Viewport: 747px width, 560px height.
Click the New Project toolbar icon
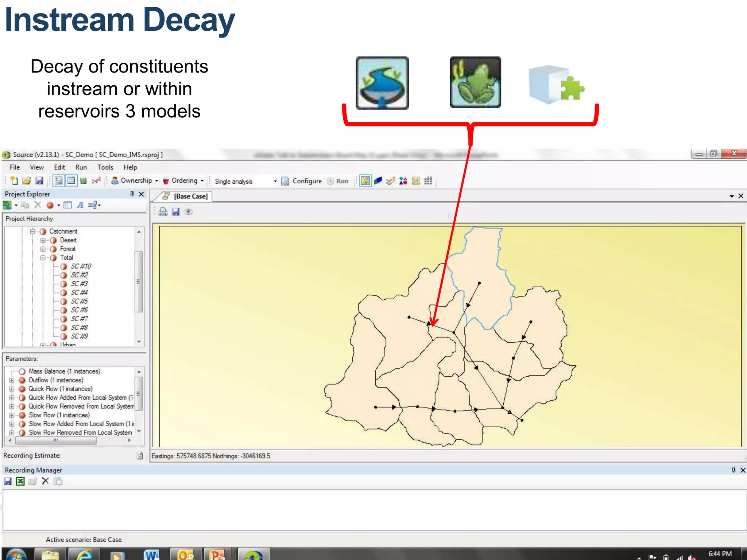point(14,180)
